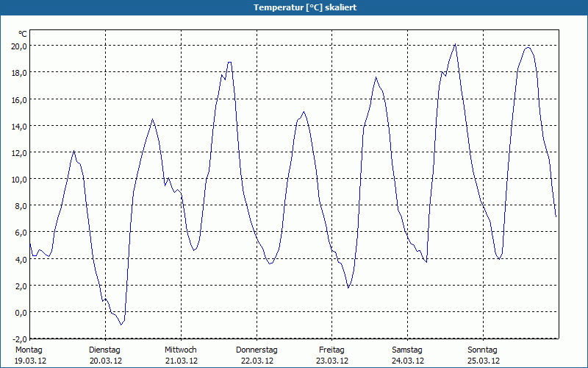Click the '14,0' y-axis value
This screenshot has width=588, height=368.
[20, 126]
